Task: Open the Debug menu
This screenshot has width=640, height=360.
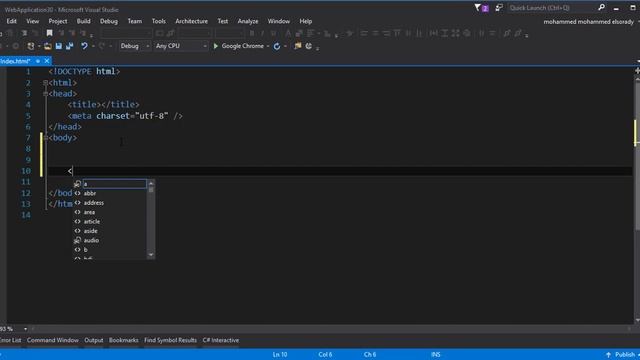Action: [x=109, y=21]
